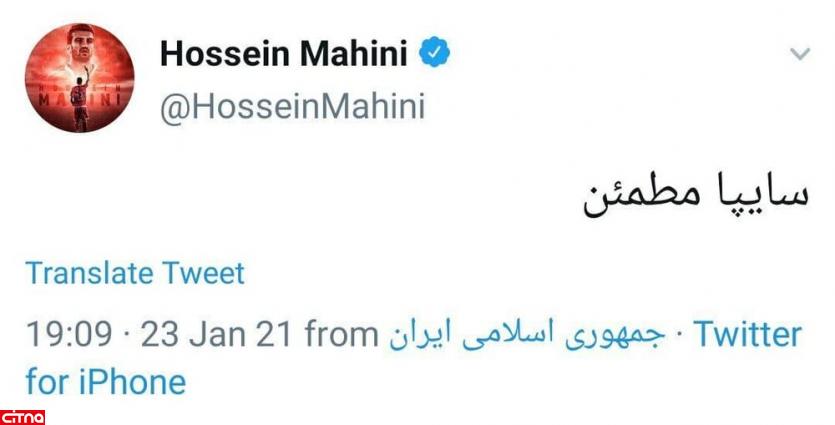Screen dimensions: 835x425
Task: Click the Twitter source label
Action: point(746,333)
